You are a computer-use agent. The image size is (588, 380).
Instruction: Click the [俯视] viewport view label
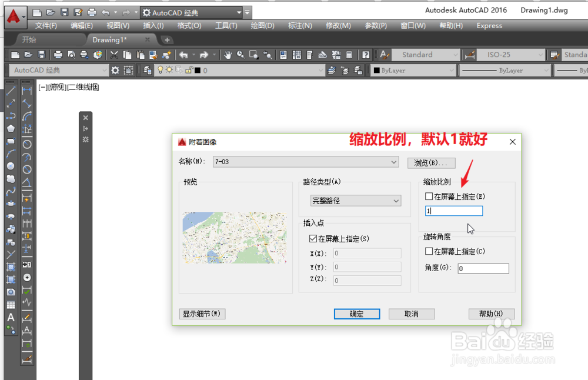(x=56, y=87)
